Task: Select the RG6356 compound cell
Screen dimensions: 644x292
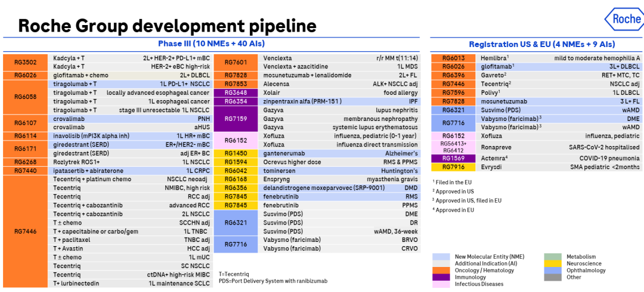Action: point(236,188)
